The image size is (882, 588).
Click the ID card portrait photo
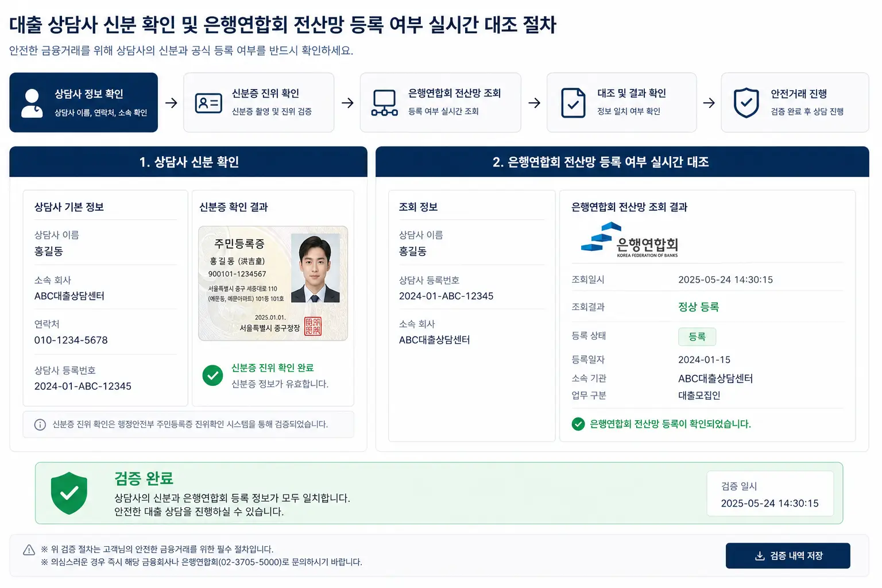pyautogui.click(x=315, y=268)
